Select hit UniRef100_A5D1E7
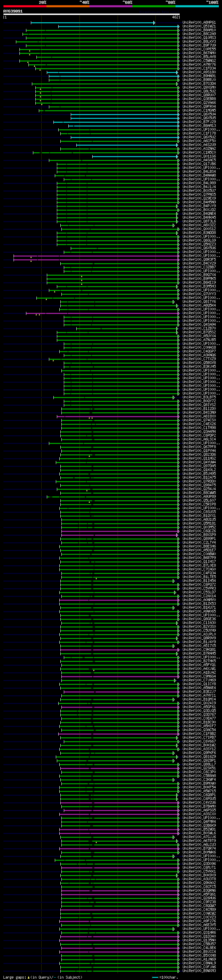The height and width of the screenshot is (980, 222). point(199,550)
